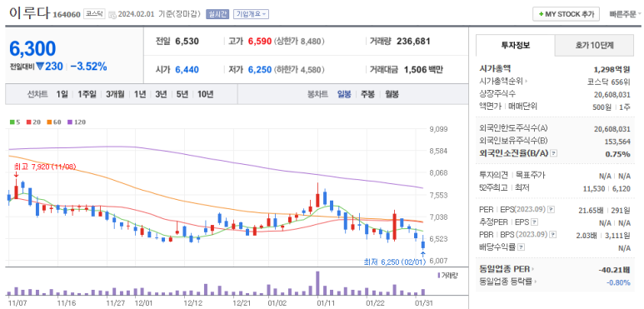This screenshot has height=309, width=644.
Task: Click the calendar icon beside 2024.02.01
Action: [x=112, y=14]
